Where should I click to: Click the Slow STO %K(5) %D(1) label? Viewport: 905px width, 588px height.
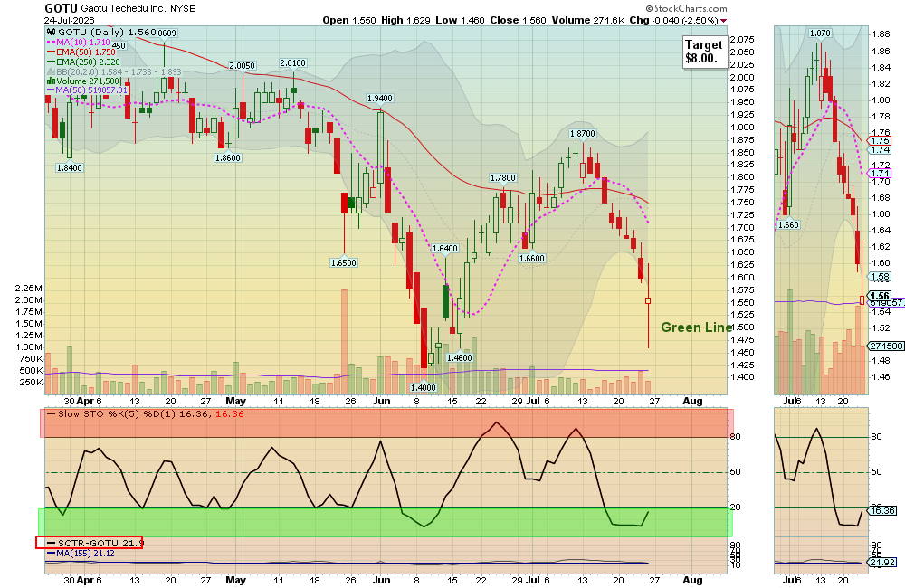click(x=117, y=413)
